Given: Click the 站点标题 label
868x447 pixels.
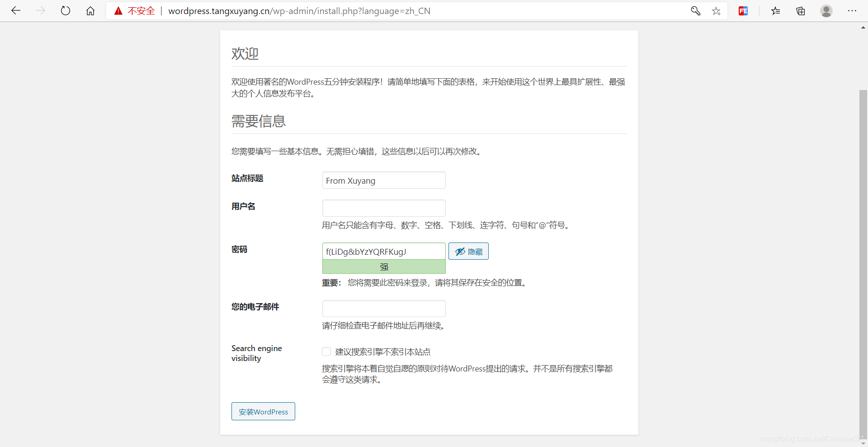Looking at the screenshot, I should [247, 178].
